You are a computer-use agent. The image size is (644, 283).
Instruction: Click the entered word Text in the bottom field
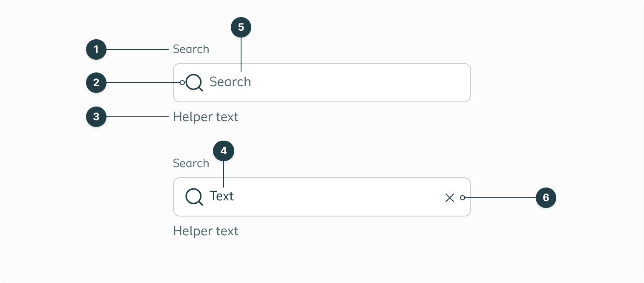click(x=221, y=196)
